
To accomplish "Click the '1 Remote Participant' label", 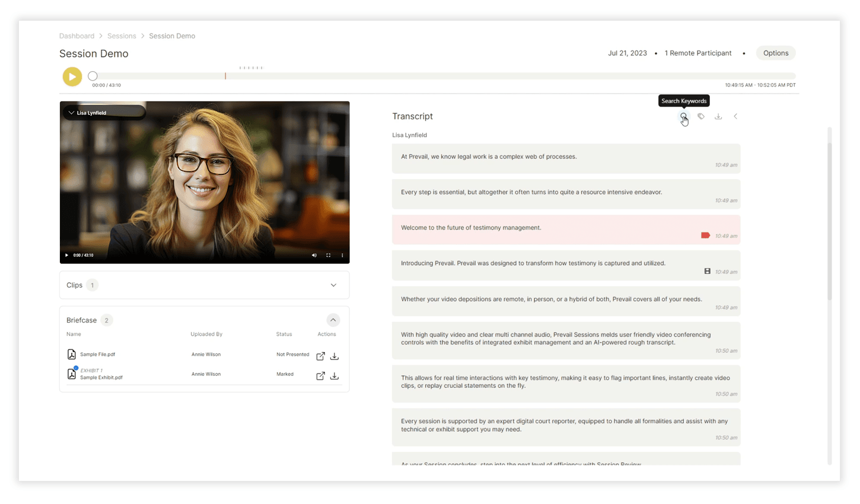I will click(698, 53).
